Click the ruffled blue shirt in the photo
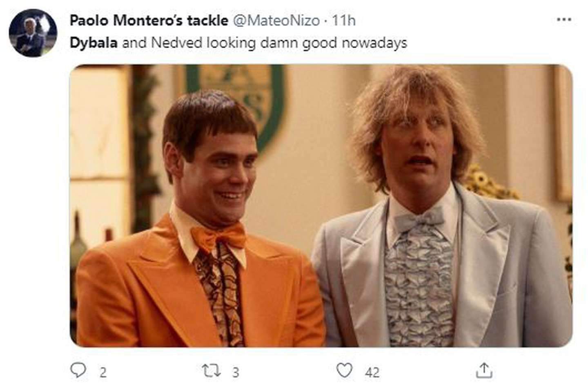This screenshot has width=588, height=384. 419,282
